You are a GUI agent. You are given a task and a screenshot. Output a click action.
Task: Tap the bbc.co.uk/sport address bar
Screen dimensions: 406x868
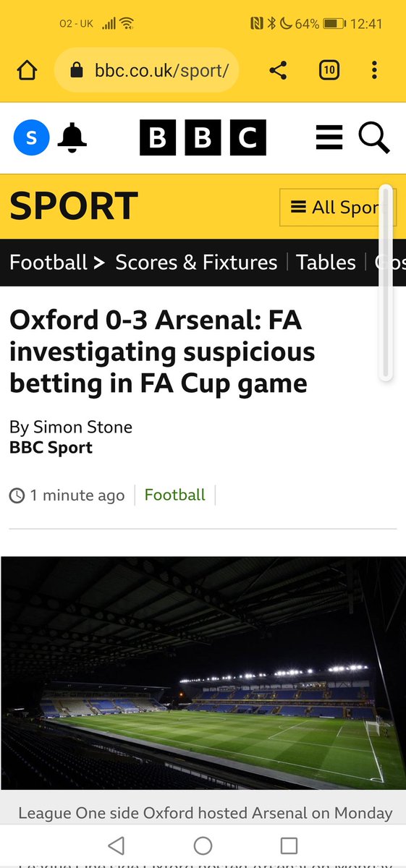(x=147, y=70)
